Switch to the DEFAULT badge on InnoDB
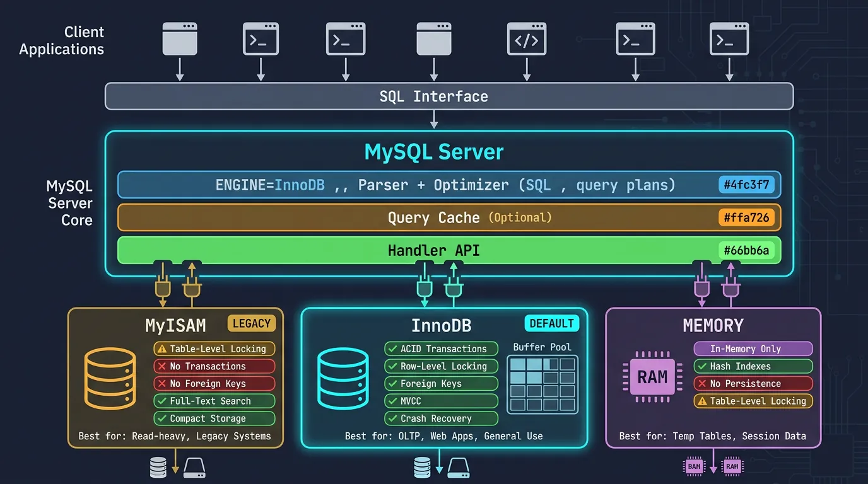The width and height of the screenshot is (868, 484). (551, 323)
